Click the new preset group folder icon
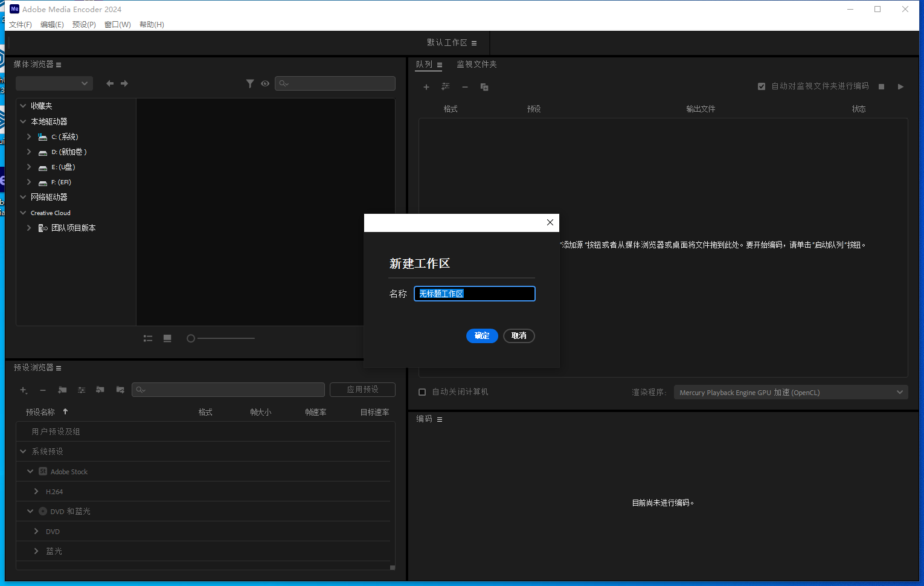Viewport: 924px width, 586px height. pos(62,390)
